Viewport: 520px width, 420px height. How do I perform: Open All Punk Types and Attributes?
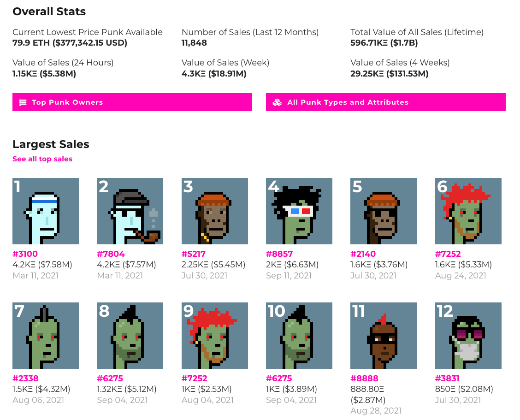click(x=386, y=102)
